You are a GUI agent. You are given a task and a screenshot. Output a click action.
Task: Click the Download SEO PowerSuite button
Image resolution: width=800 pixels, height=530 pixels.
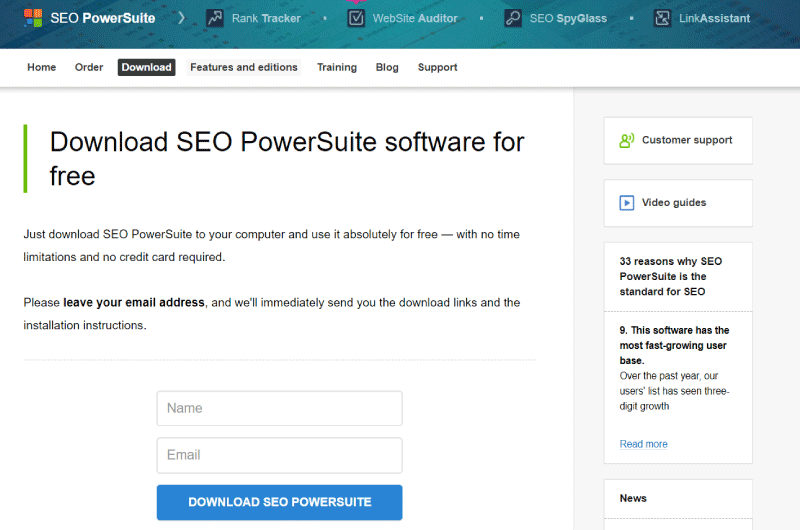coord(280,502)
